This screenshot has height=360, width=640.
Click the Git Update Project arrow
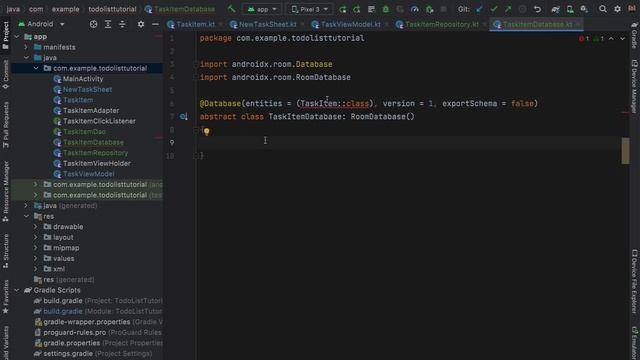pos(479,9)
